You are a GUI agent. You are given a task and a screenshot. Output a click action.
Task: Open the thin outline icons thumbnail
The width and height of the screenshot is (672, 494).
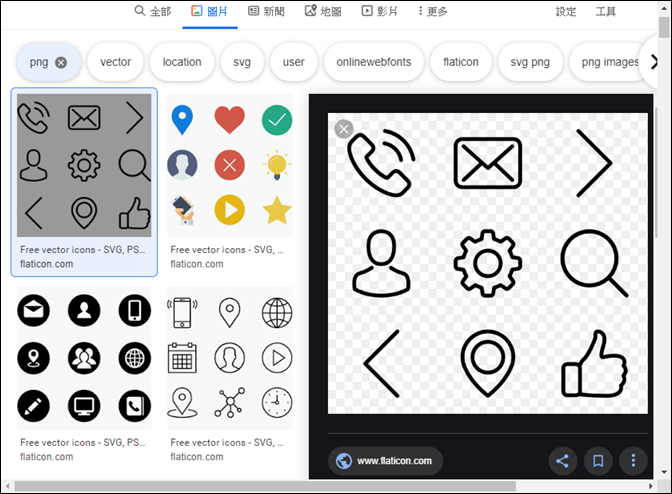(x=230, y=358)
